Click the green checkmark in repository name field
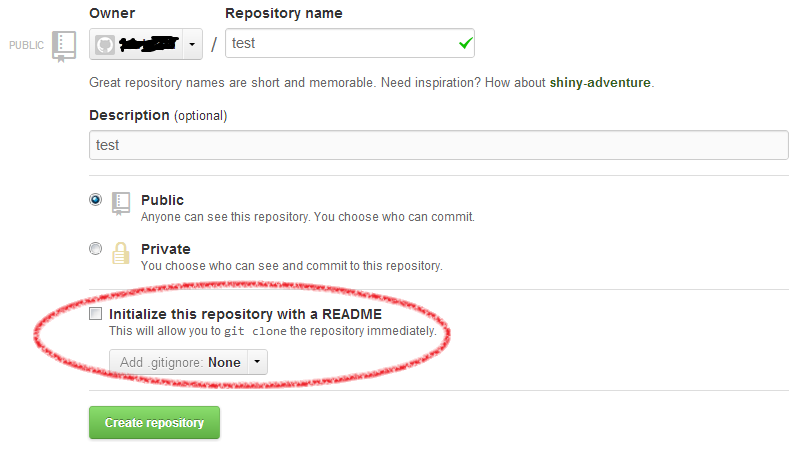Viewport: 806px width, 451px height. [465, 43]
